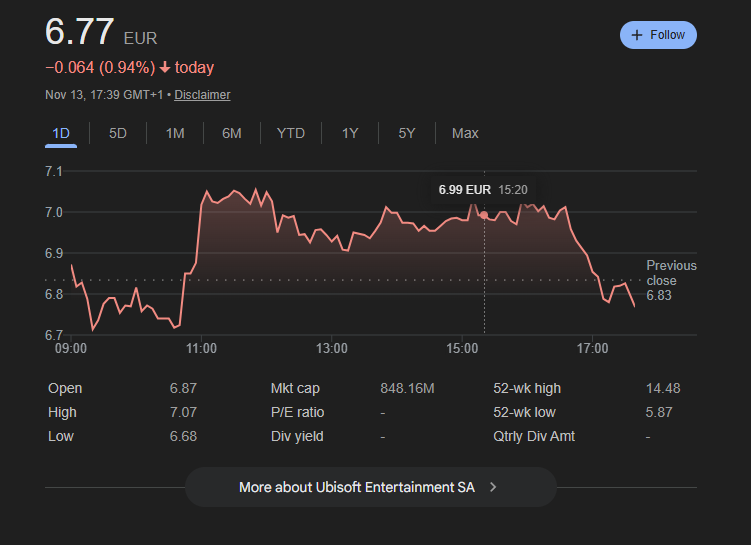Click the 6.99 EUR chart tooltip
Screen dimensions: 751x545
coord(483,190)
